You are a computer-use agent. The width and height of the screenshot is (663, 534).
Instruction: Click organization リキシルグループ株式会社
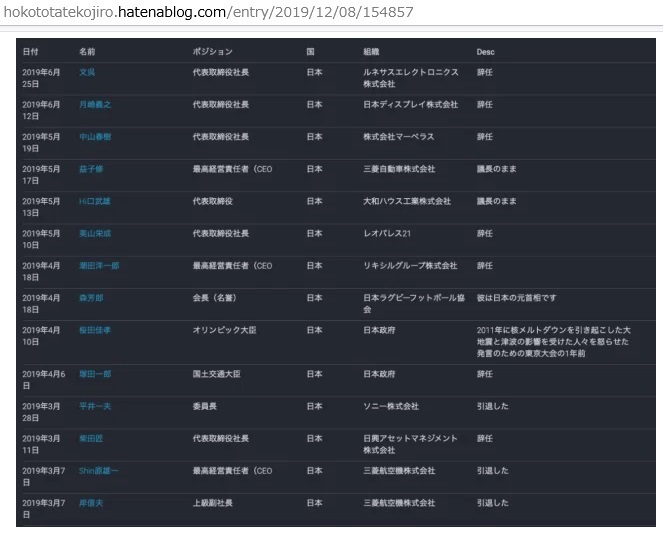pyautogui.click(x=410, y=266)
